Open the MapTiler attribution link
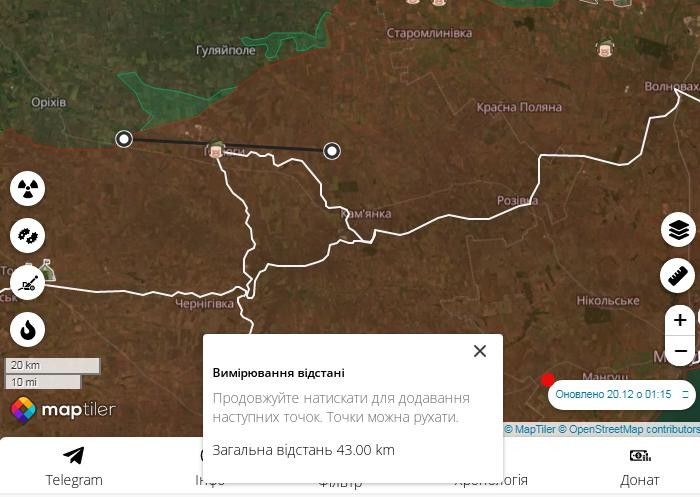This screenshot has width=700, height=497. point(534,430)
